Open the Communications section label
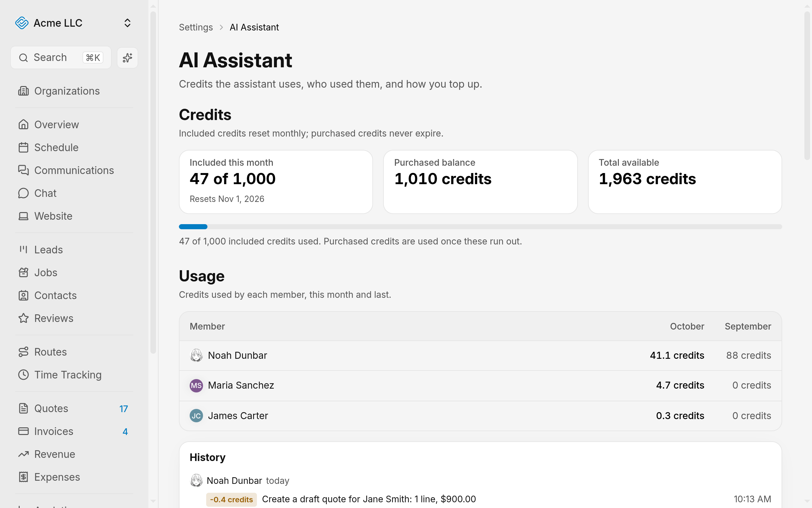Screen dimensions: 812x508 [74, 170]
